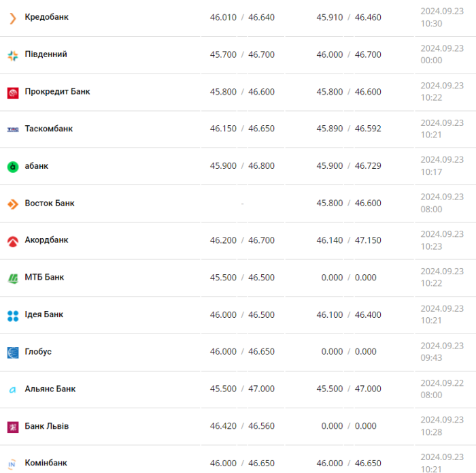Open the Комінбанк name link
This screenshot has width=476, height=473.
pos(46,463)
